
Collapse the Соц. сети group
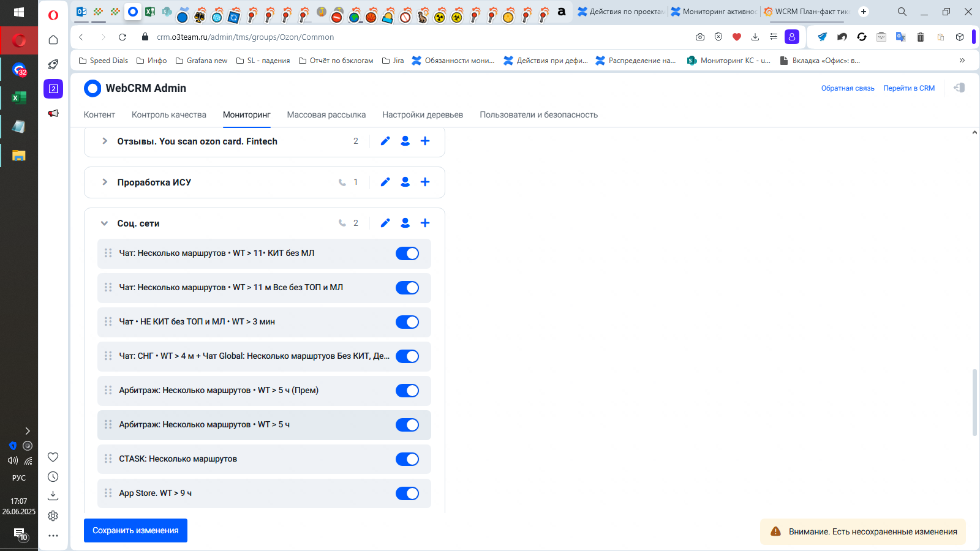pos(104,223)
